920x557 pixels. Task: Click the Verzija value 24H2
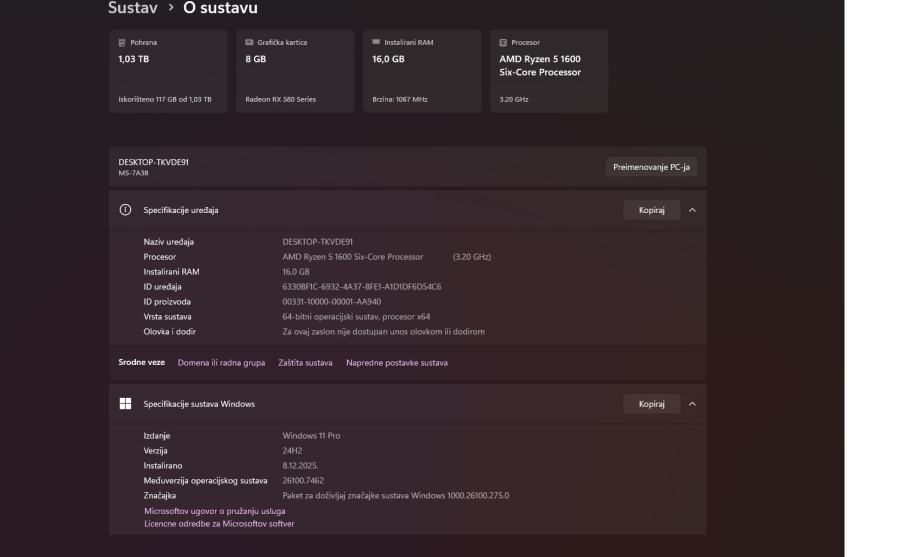(x=292, y=451)
